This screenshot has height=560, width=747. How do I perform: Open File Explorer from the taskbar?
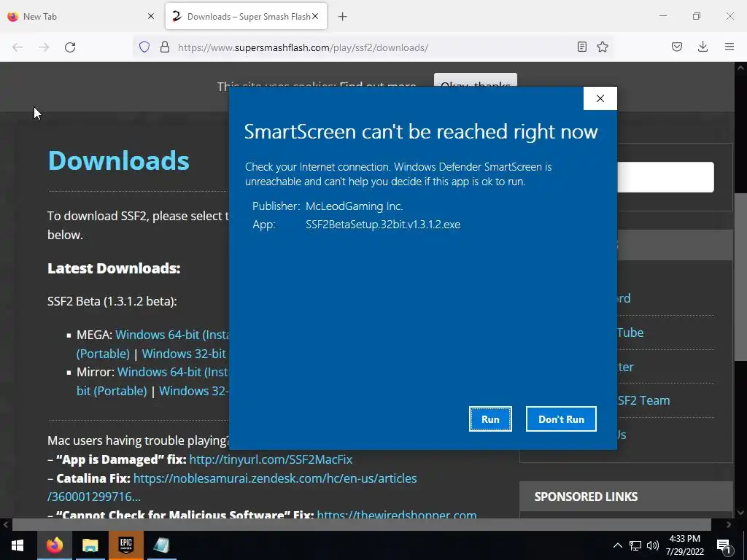tap(90, 545)
